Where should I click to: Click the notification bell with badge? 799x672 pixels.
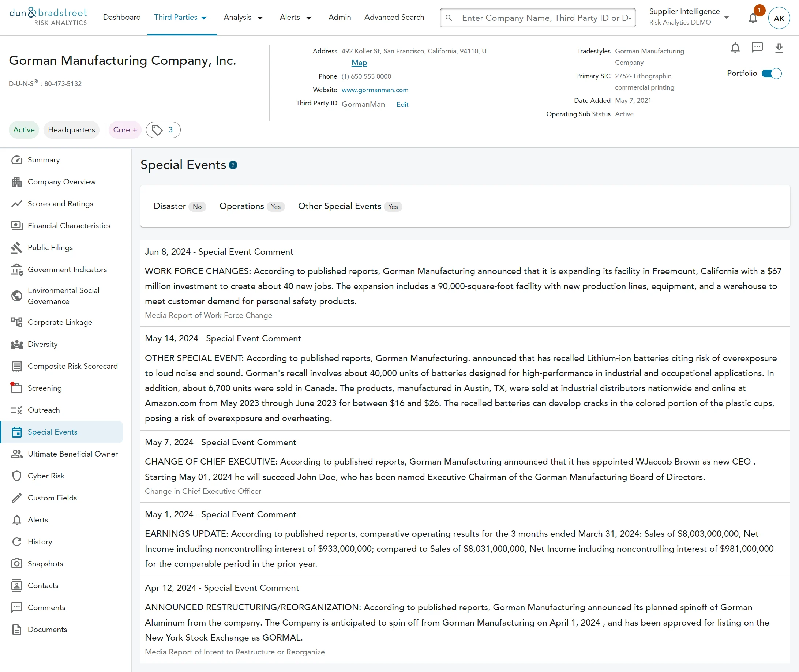tap(753, 18)
